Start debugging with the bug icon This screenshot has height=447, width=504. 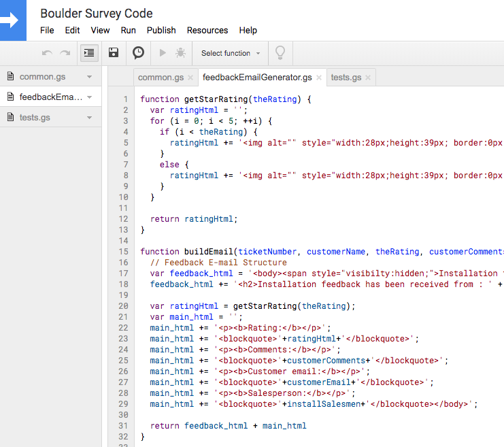point(180,53)
